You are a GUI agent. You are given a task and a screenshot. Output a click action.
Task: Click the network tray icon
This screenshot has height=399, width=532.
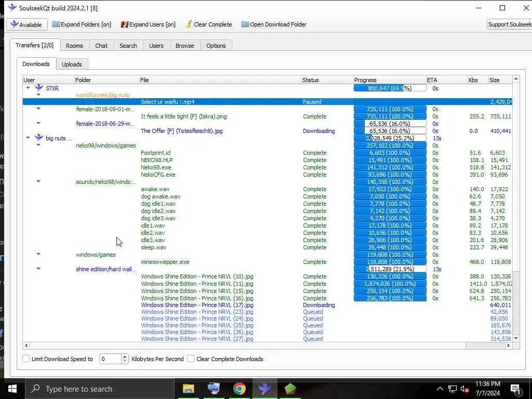coord(453,389)
